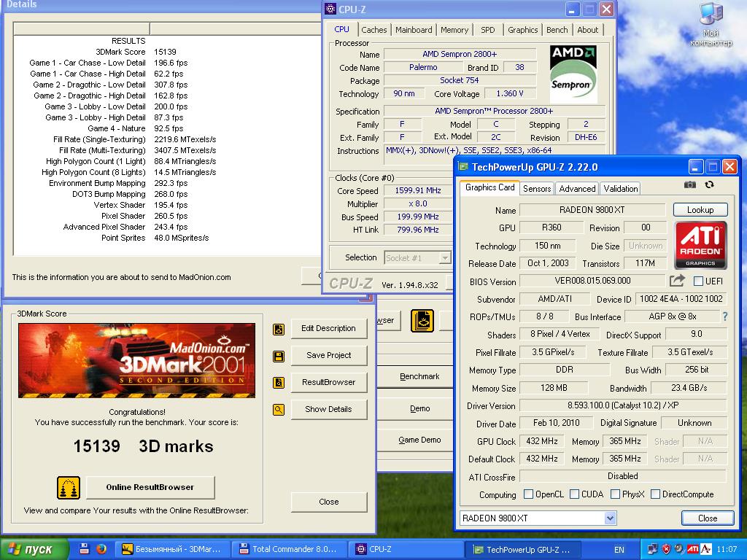Switch to the Mainboard tab in CPU-Z
Viewport: 747px width, 560px height.
pyautogui.click(x=414, y=29)
